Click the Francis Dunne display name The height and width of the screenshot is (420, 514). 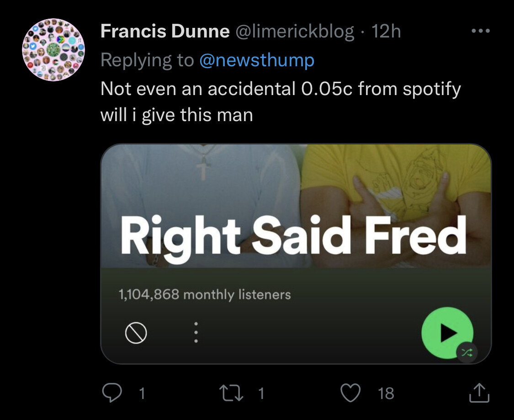point(164,32)
